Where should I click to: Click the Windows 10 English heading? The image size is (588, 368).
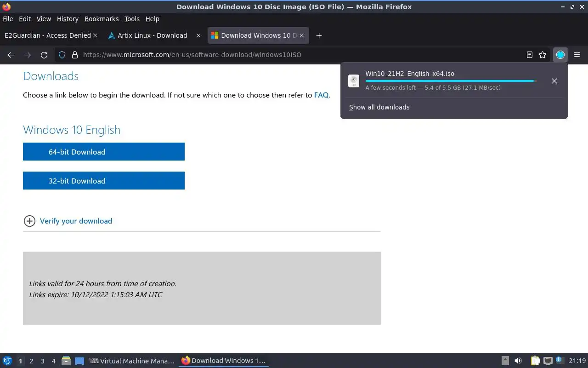click(x=72, y=130)
